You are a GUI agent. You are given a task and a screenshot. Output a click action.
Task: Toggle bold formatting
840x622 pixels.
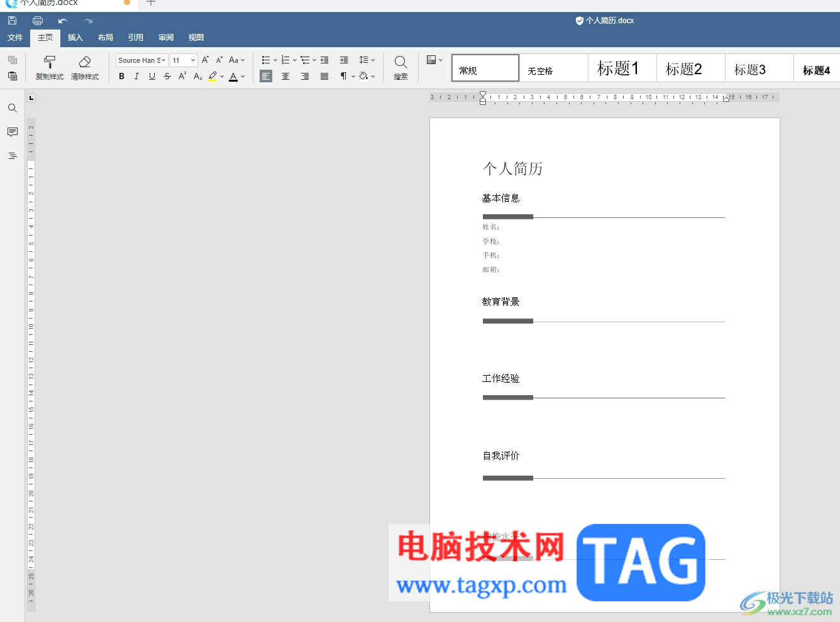[x=121, y=76]
